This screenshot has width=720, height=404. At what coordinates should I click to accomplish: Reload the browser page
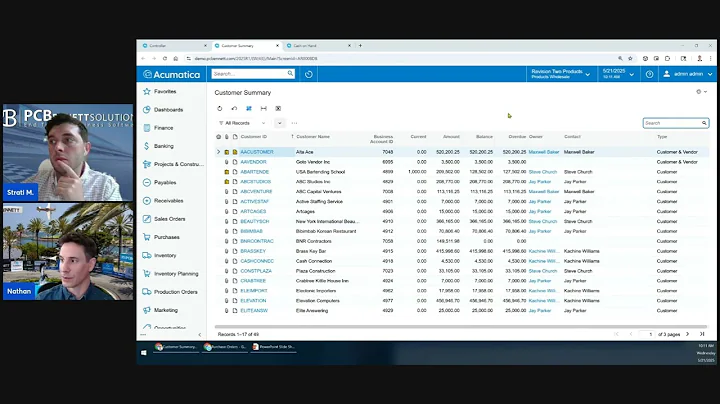[165, 58]
